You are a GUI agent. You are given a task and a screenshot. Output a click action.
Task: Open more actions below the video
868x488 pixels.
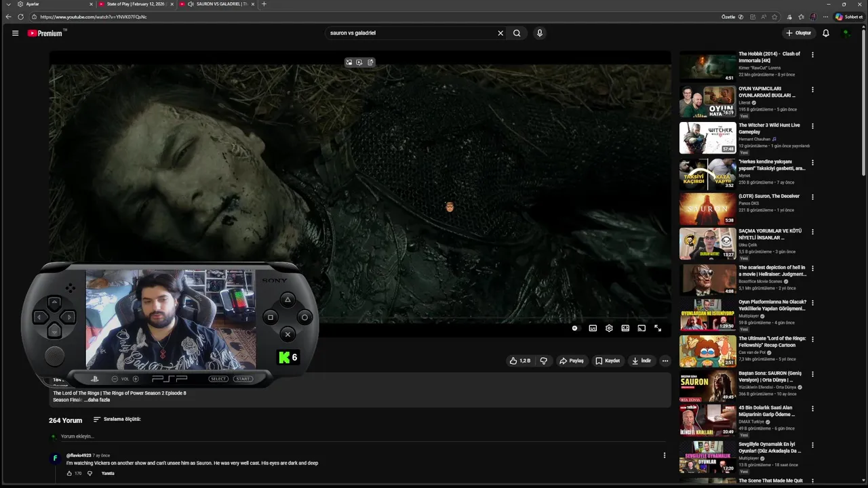point(665,361)
